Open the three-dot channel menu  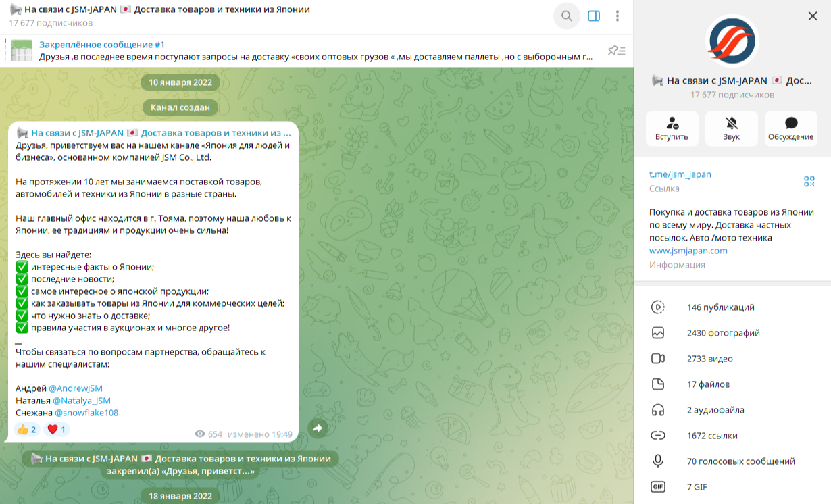[x=618, y=16]
